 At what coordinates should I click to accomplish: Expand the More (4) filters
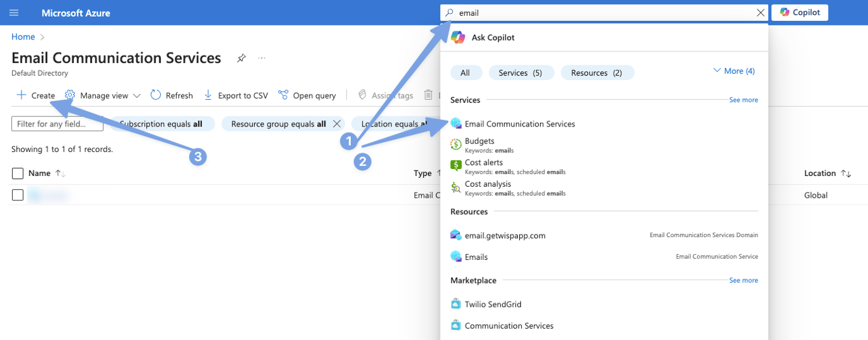(x=734, y=71)
